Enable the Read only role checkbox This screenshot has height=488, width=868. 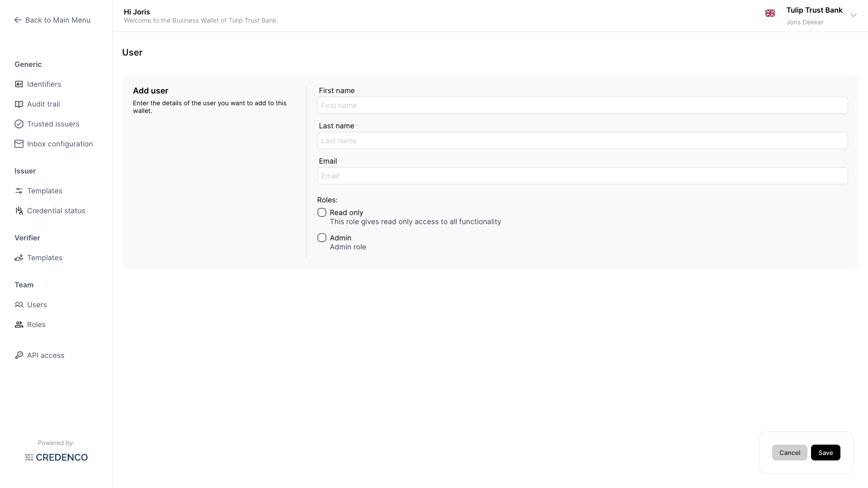[x=322, y=212]
